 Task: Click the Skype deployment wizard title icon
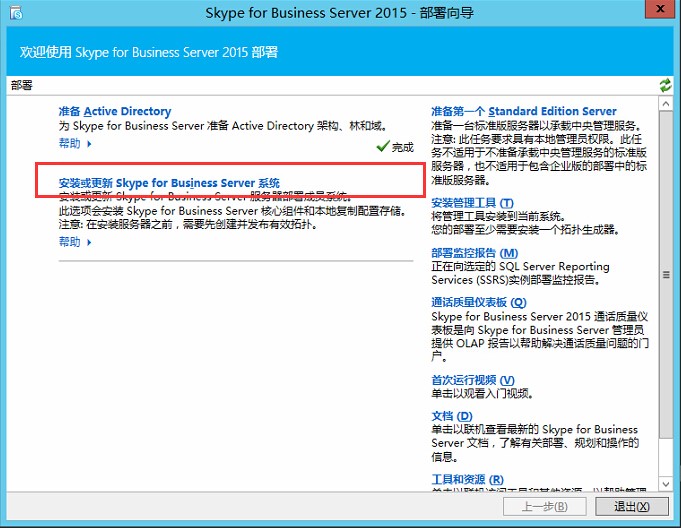coord(16,13)
